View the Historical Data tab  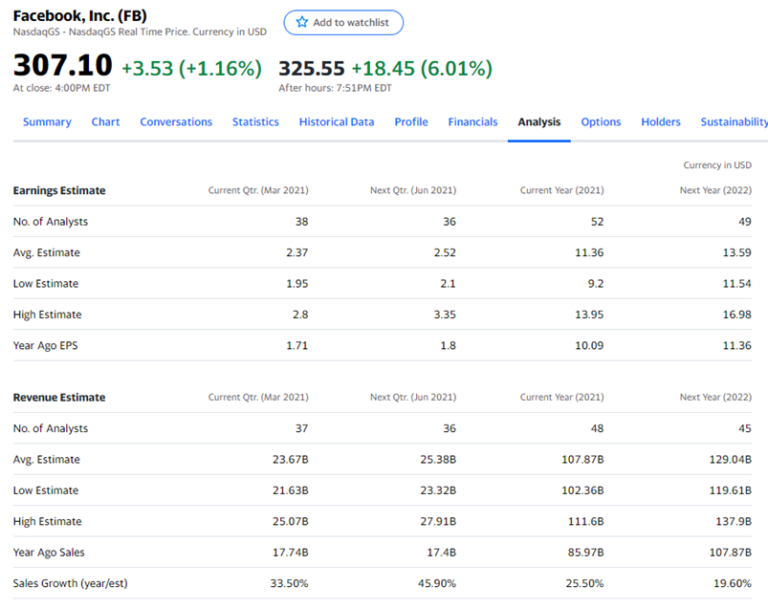click(x=336, y=122)
